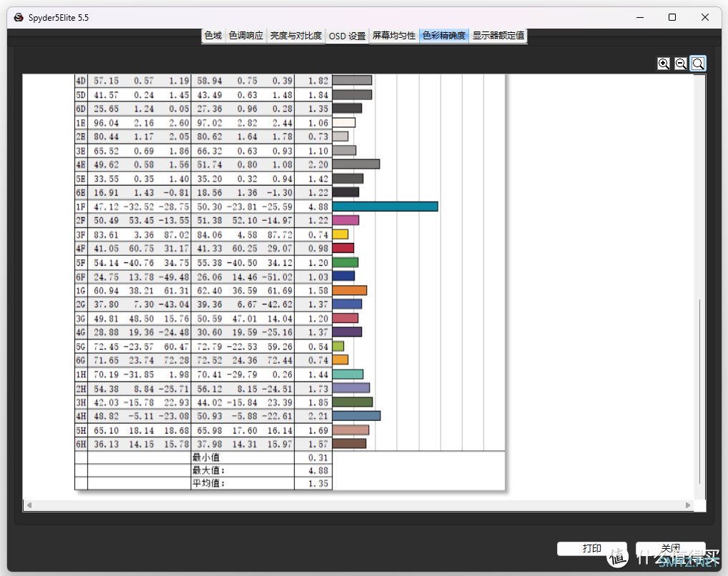Switch to the 色域 tab
The height and width of the screenshot is (576, 728).
click(213, 35)
